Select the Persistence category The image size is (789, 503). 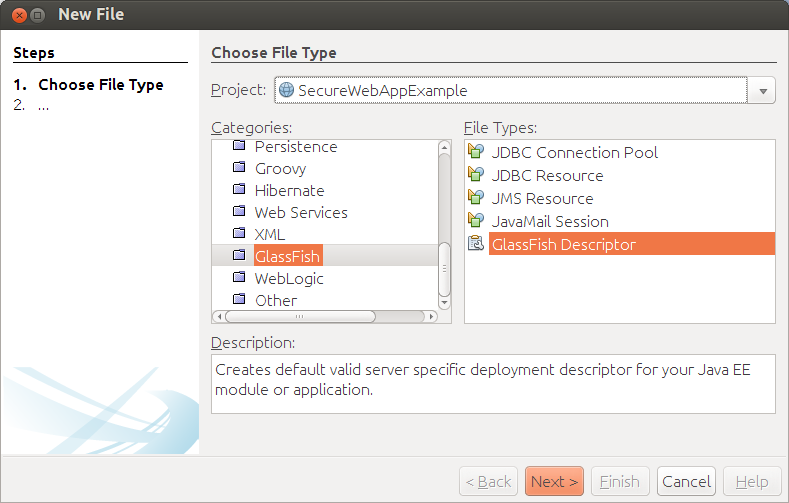pos(296,147)
